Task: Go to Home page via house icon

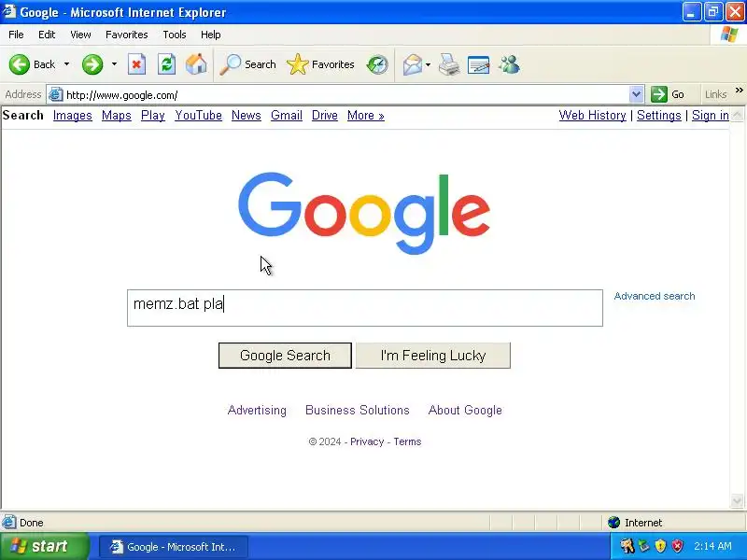Action: tap(196, 63)
